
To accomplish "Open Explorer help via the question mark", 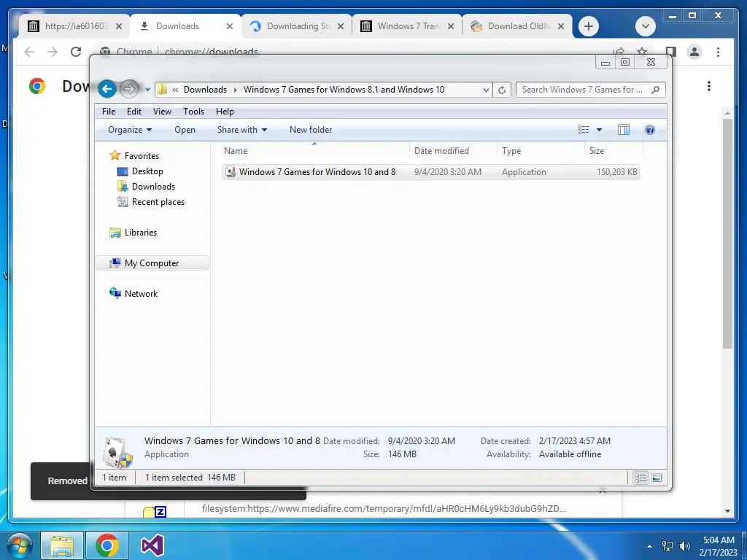I will (650, 130).
